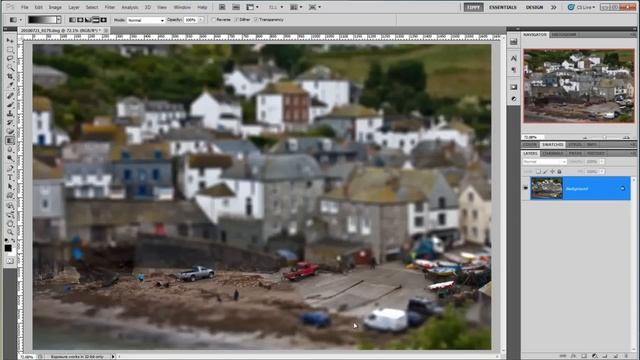Open the File menu
Screen dimensions: 640x360
[24, 7]
